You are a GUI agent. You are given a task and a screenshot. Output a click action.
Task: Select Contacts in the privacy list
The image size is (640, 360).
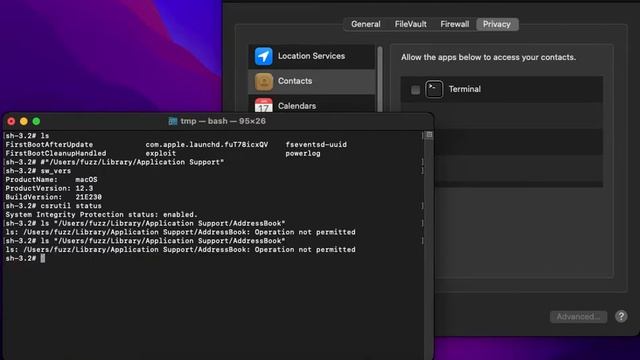point(311,81)
